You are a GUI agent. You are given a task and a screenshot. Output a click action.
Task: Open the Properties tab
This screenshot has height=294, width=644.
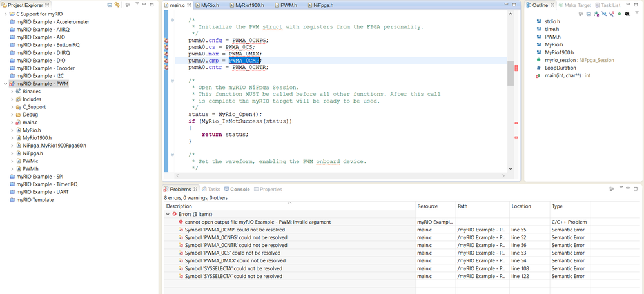coord(268,190)
